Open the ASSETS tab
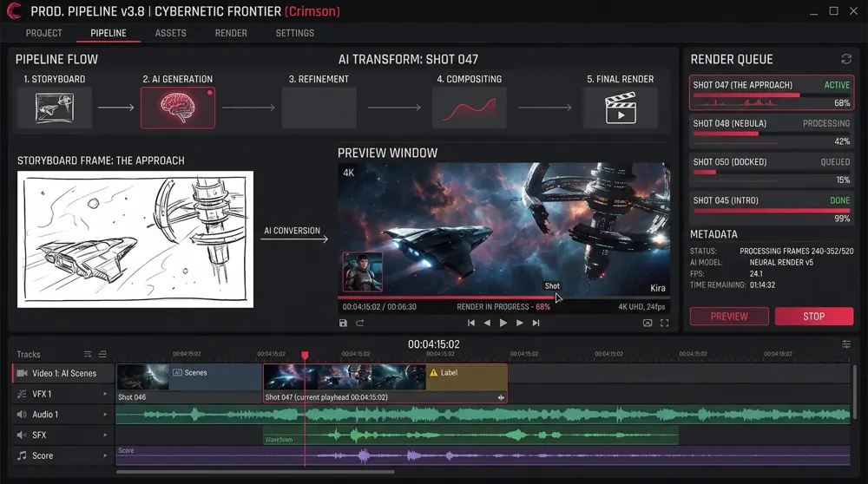The width and height of the screenshot is (868, 484). [x=170, y=33]
